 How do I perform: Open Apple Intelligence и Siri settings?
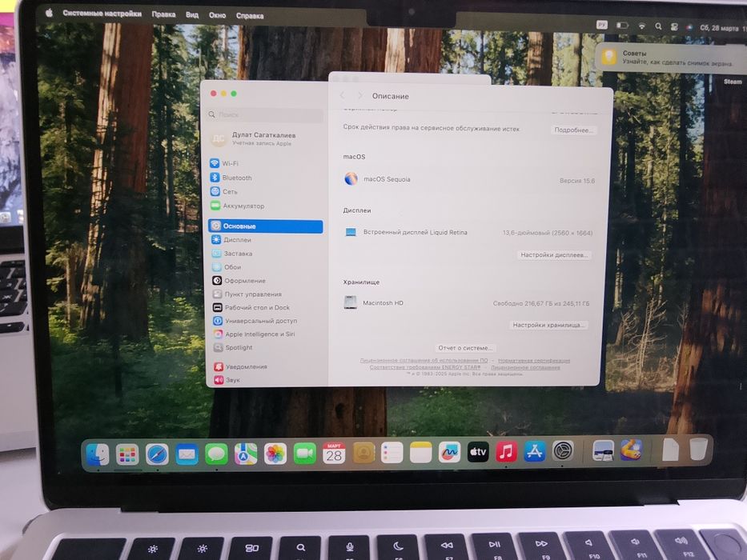click(254, 334)
